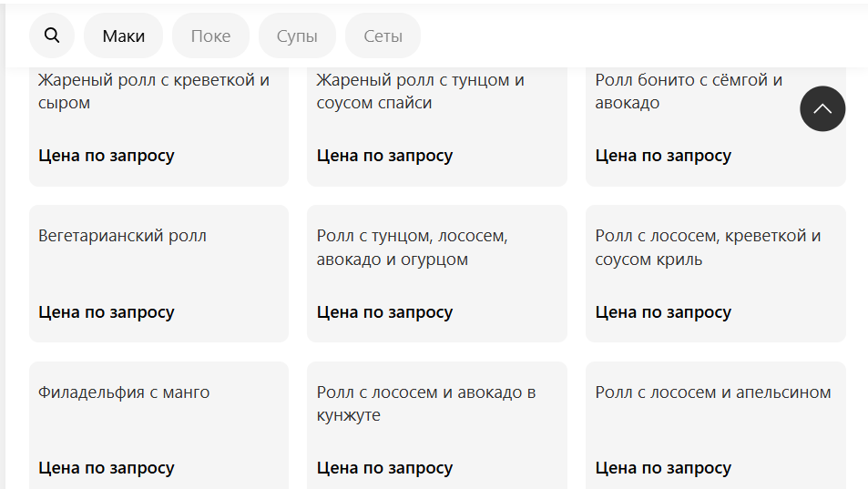Click the search magnifier icon
This screenshot has height=489, width=868.
(x=52, y=36)
